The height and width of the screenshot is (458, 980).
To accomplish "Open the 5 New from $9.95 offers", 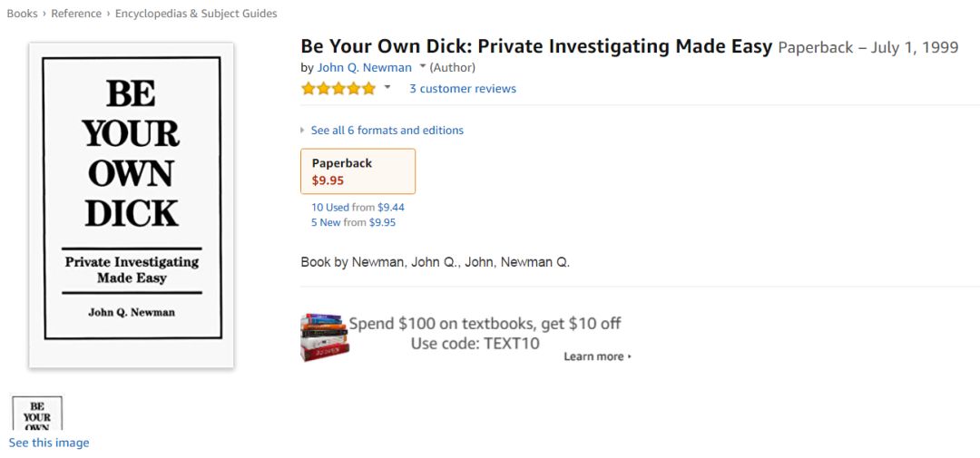I will pyautogui.click(x=353, y=222).
